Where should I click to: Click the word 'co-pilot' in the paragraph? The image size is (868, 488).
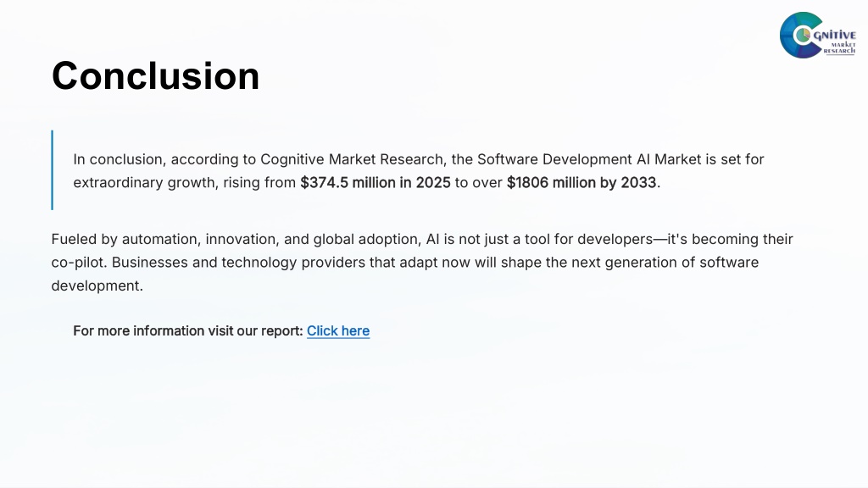tap(78, 263)
